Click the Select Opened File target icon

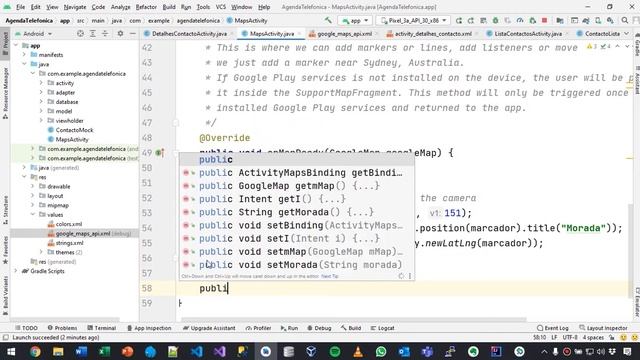80,33
